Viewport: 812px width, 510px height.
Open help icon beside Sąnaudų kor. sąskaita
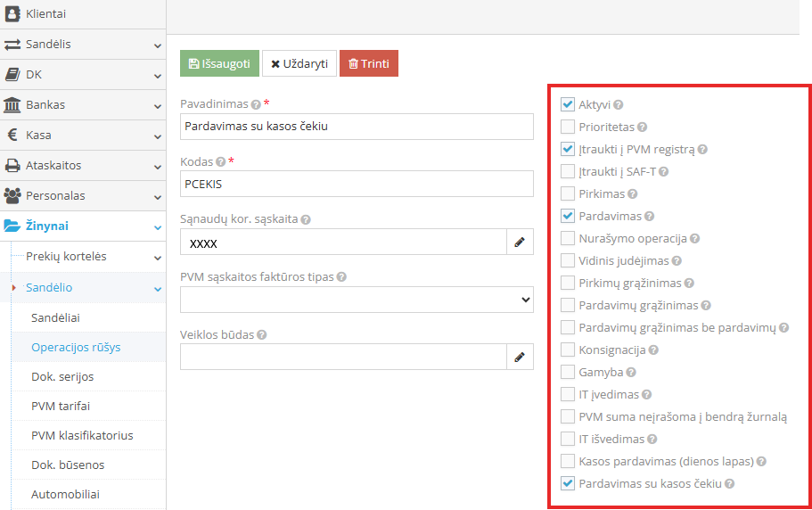[306, 219]
